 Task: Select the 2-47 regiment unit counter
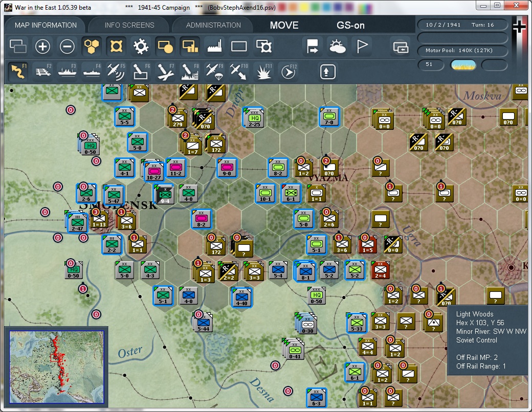click(x=77, y=223)
